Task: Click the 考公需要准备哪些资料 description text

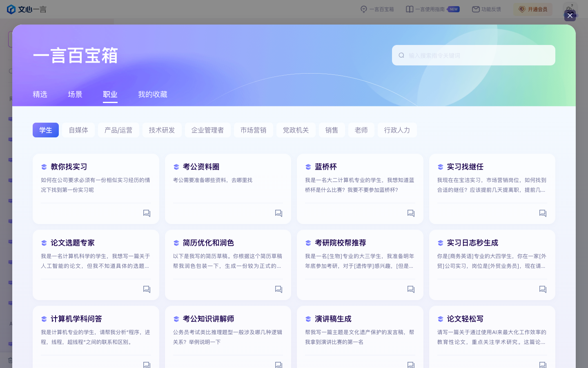Action: 213,180
